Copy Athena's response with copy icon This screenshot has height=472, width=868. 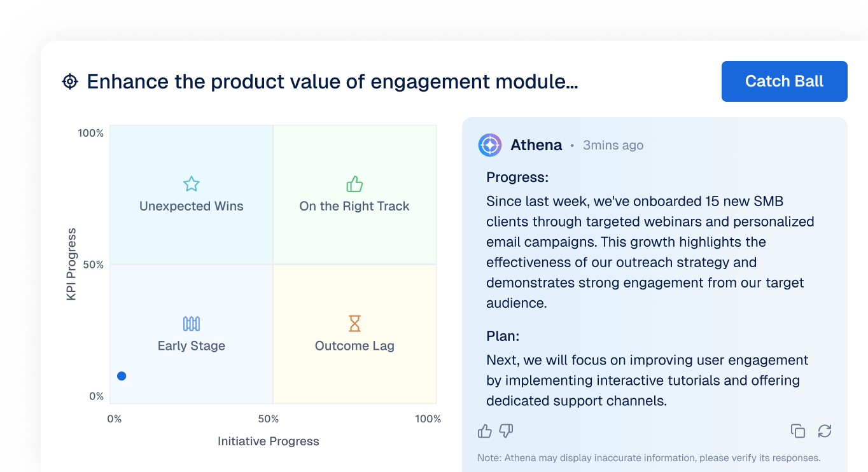(x=798, y=431)
